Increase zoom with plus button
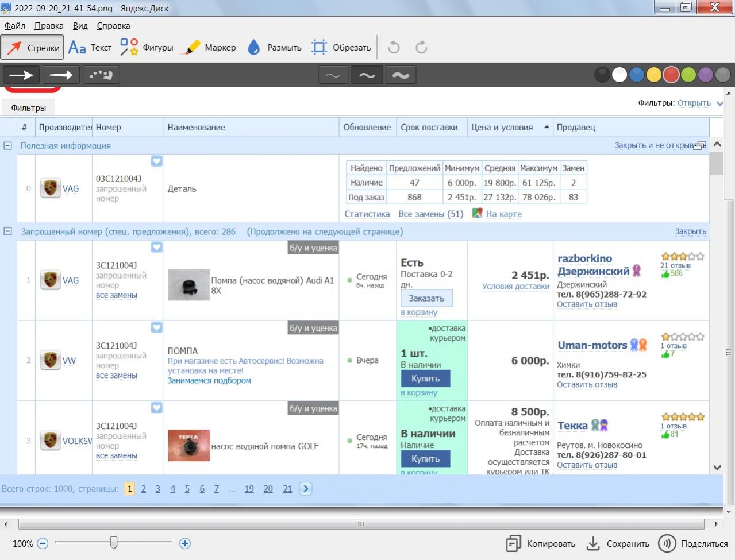This screenshot has height=560, width=735. click(185, 543)
